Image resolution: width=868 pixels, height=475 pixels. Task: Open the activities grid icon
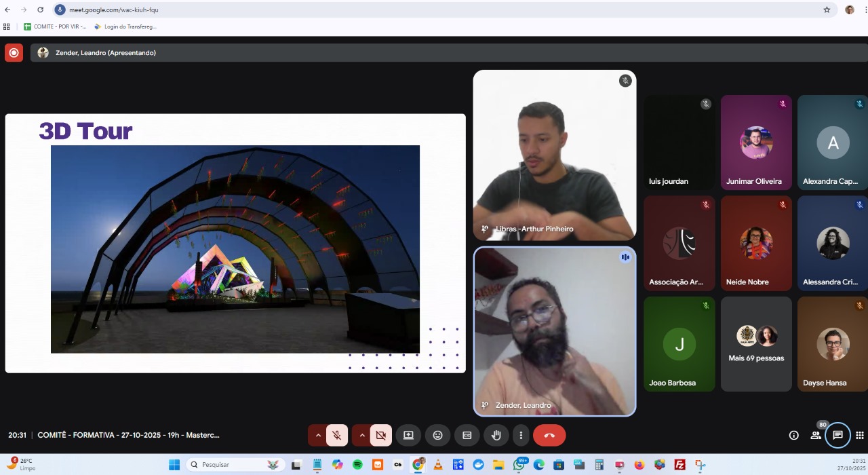(x=859, y=436)
